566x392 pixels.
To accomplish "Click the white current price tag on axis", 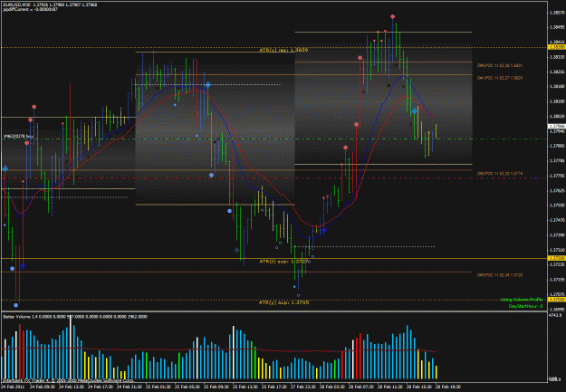I will click(557, 127).
